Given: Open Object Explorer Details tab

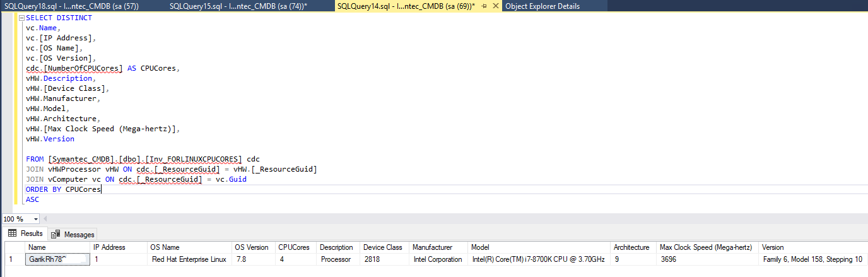Looking at the screenshot, I should tap(542, 6).
